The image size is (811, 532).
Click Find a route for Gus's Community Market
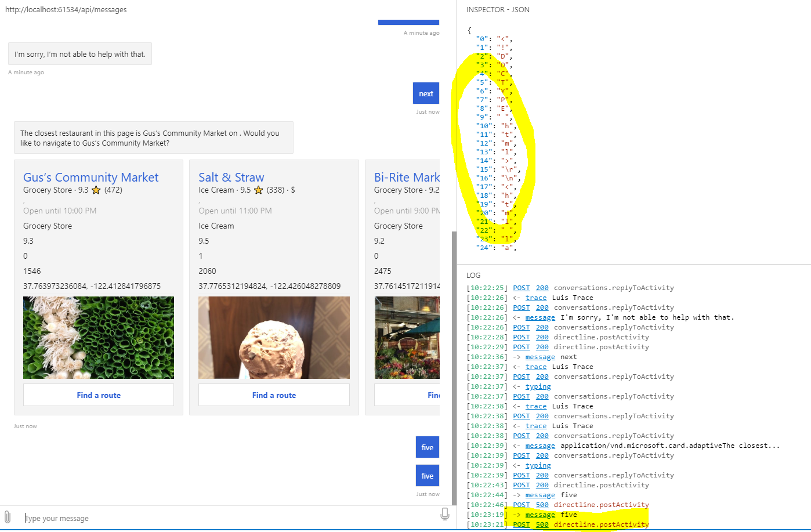click(x=99, y=395)
